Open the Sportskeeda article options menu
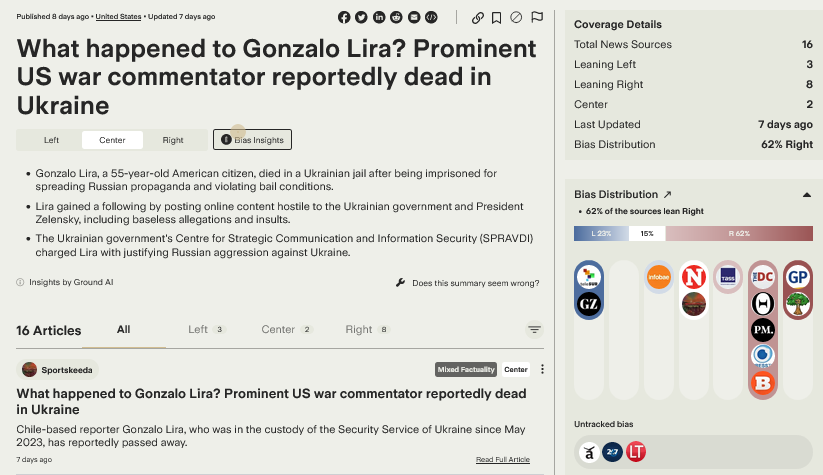This screenshot has height=475, width=823. [542, 370]
